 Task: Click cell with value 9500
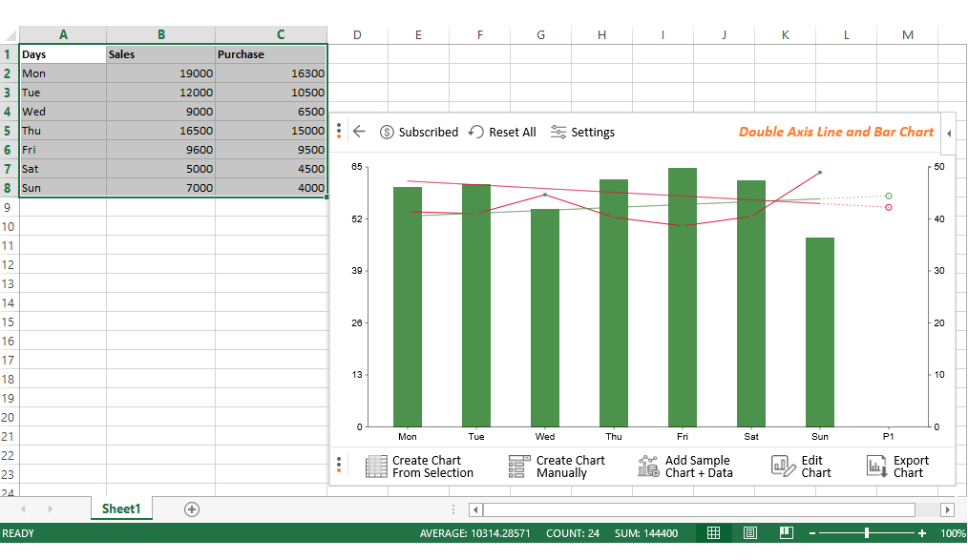272,150
